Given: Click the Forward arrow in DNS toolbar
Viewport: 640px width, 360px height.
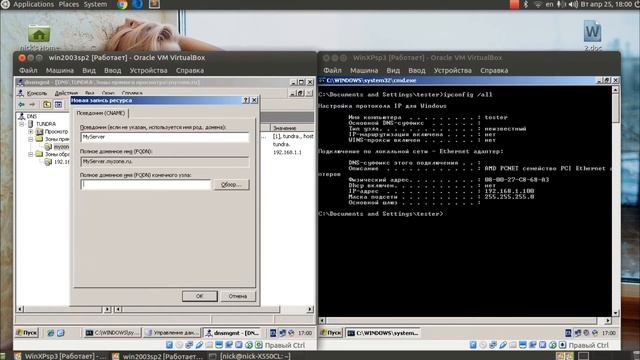Looking at the screenshot, I should coord(32,105).
